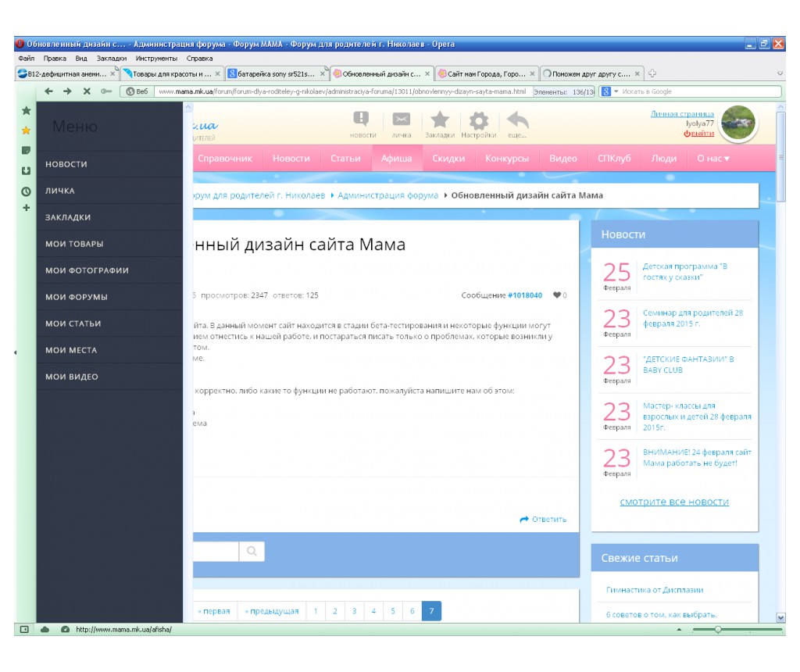The width and height of the screenshot is (800, 672).
Task: Open the Google search engine dropdown
Action: click(x=608, y=91)
